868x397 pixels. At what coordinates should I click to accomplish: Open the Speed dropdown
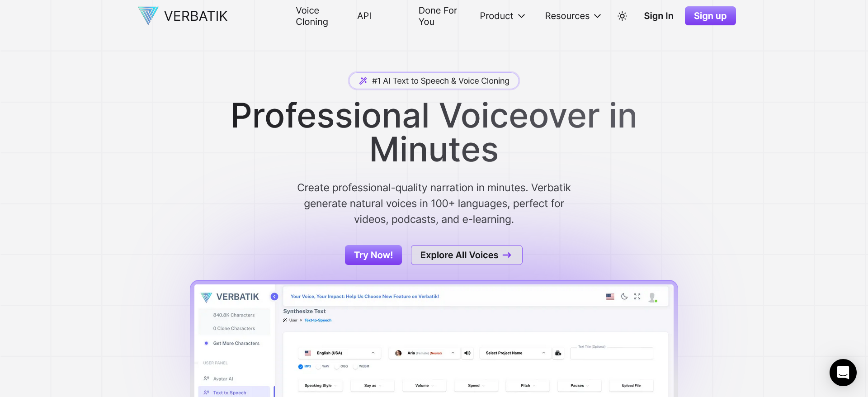click(476, 386)
